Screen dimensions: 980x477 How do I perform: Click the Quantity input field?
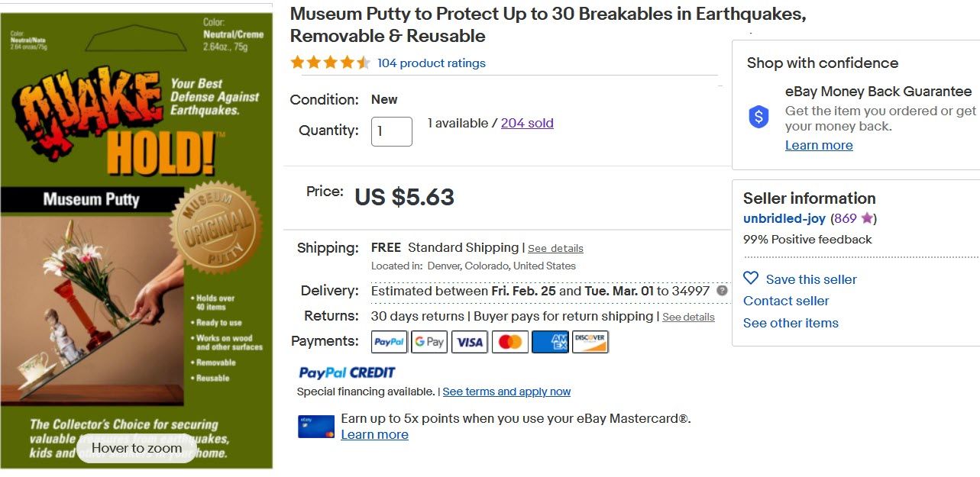[x=391, y=131]
